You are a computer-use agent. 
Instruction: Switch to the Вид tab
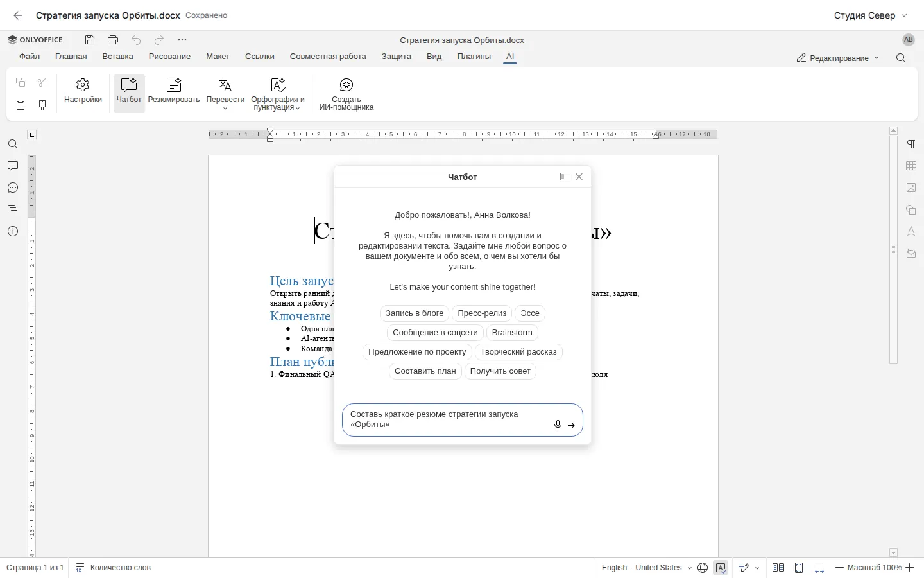pyautogui.click(x=434, y=57)
